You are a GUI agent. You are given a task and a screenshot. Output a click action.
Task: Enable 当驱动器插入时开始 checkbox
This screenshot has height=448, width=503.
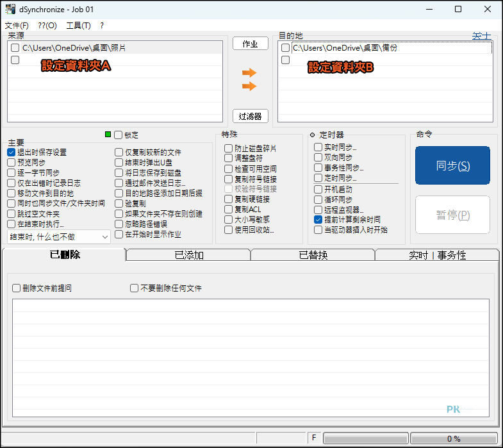point(318,230)
